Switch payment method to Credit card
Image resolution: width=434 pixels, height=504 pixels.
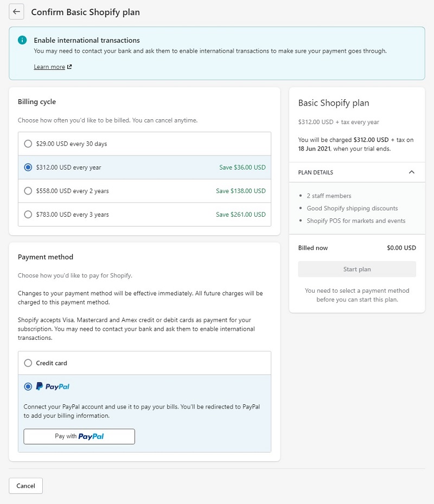tap(28, 363)
